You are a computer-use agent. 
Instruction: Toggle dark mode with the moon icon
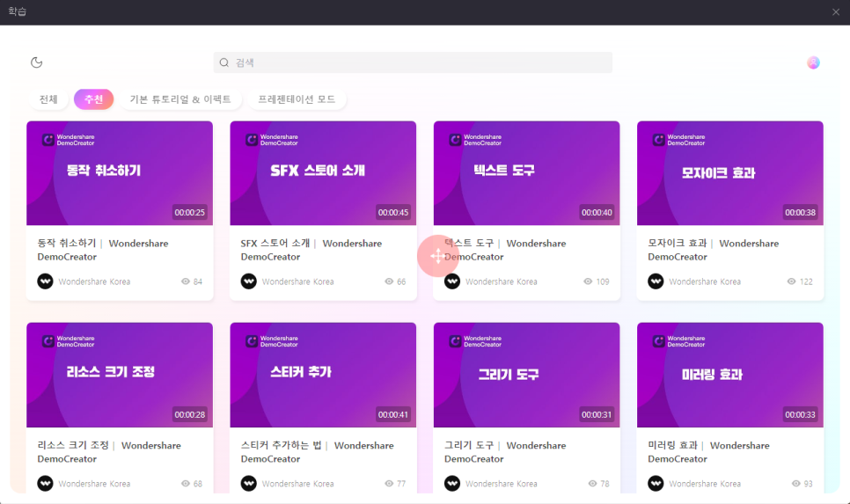(x=36, y=62)
